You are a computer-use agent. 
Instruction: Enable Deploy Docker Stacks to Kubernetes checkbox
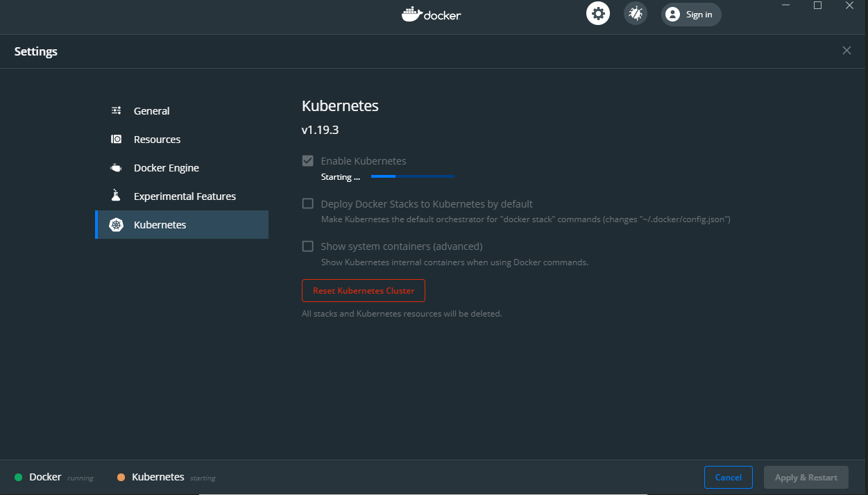point(307,203)
